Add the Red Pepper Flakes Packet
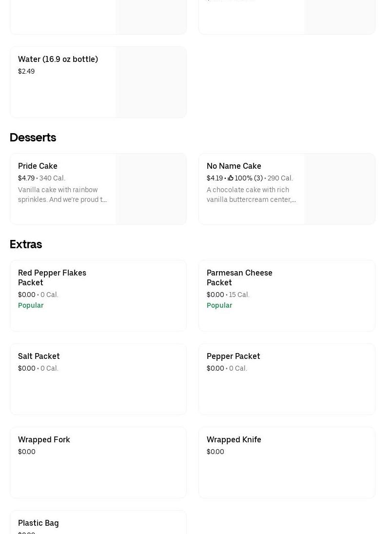This screenshot has width=392, height=534. (x=52, y=277)
